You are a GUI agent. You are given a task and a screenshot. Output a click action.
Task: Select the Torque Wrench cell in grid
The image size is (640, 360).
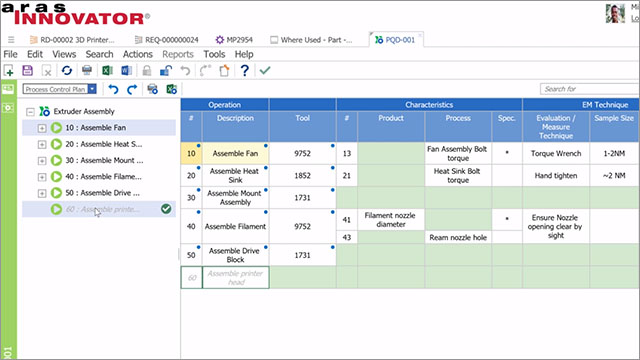(556, 153)
